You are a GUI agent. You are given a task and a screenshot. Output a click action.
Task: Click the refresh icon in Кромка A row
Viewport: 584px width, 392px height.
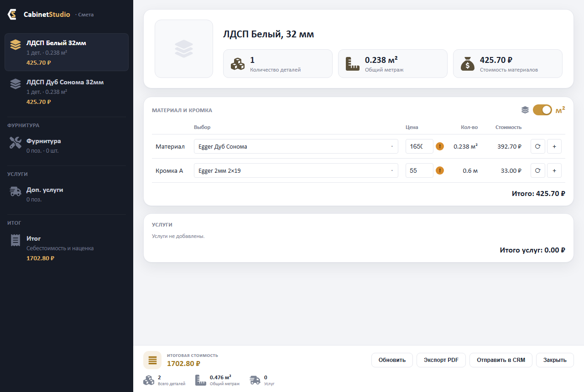pos(538,170)
